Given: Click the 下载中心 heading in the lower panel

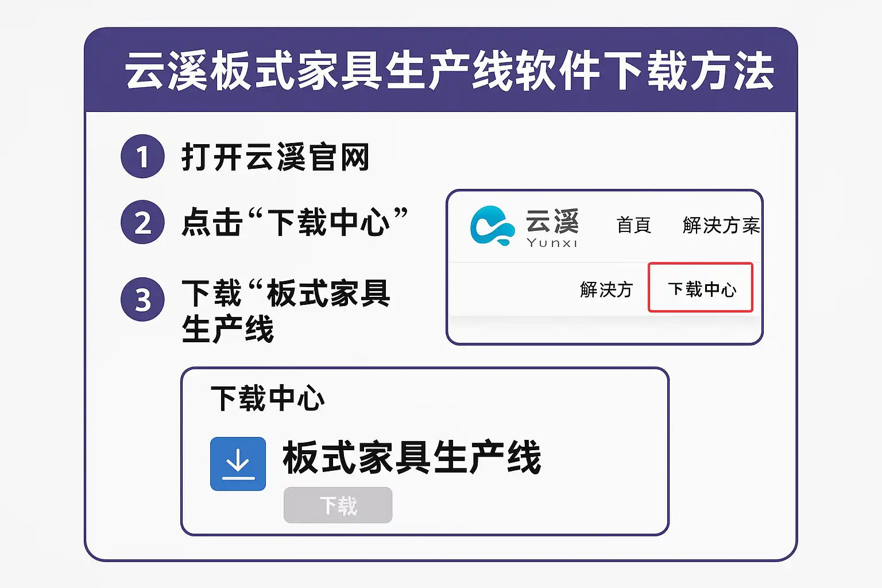Looking at the screenshot, I should (268, 399).
